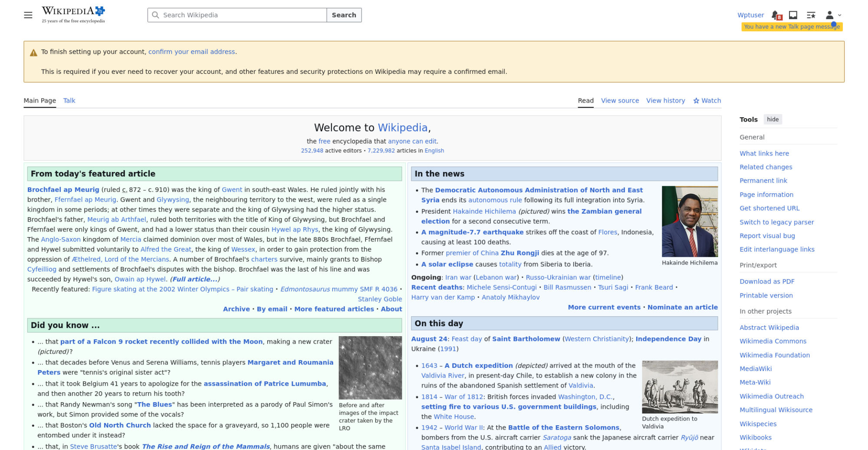This screenshot has height=450, width=868.
Task: Open Wikispecies project link
Action: [x=758, y=424]
